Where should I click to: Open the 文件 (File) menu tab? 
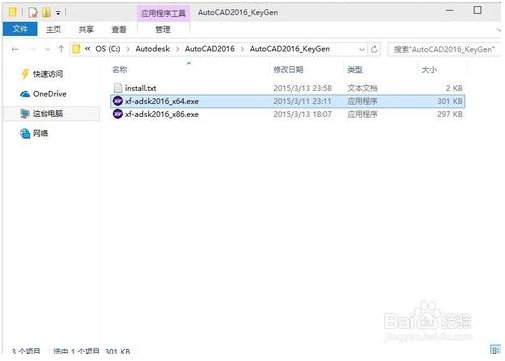(20, 29)
